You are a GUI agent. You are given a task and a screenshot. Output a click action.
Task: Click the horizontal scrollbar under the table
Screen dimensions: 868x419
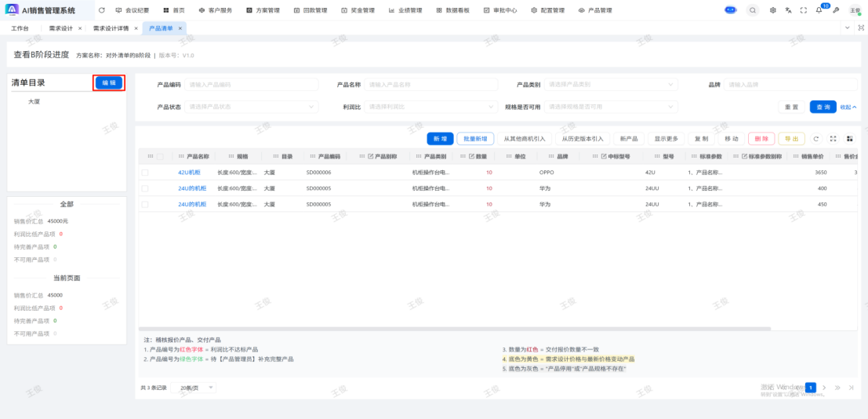coord(455,329)
